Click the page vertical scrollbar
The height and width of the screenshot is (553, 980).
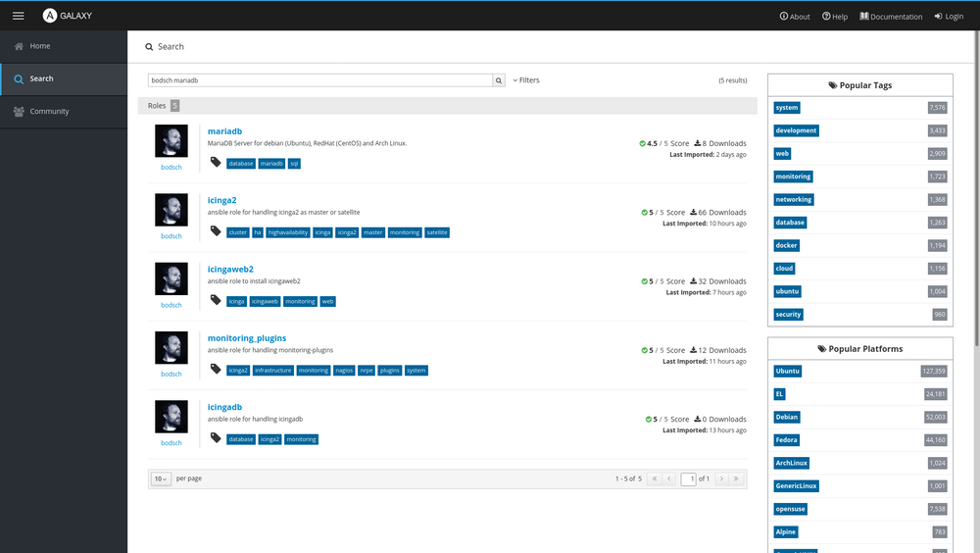click(x=977, y=187)
